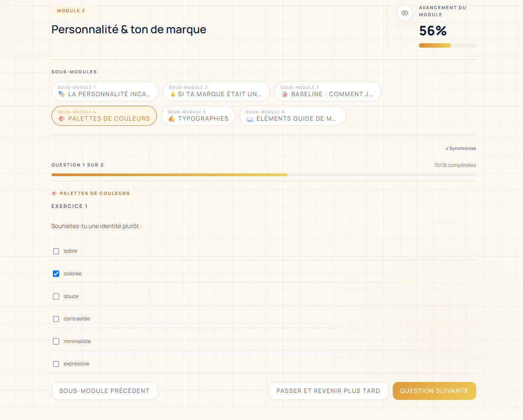Go to Sous-module précédent
Image resolution: width=523 pixels, height=420 pixels.
(104, 391)
